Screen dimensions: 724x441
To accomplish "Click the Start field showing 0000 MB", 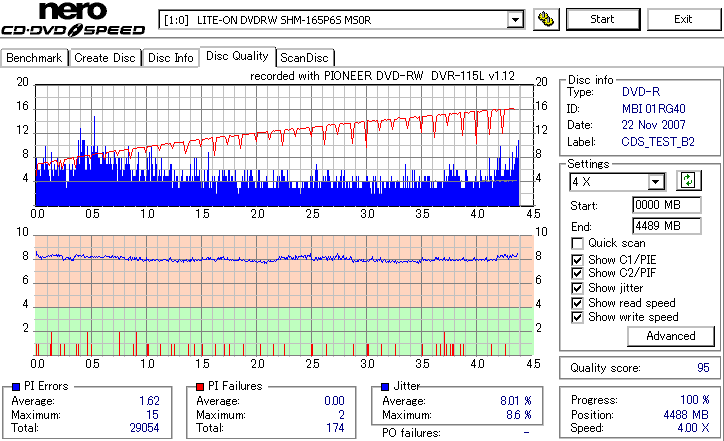I will tap(667, 205).
